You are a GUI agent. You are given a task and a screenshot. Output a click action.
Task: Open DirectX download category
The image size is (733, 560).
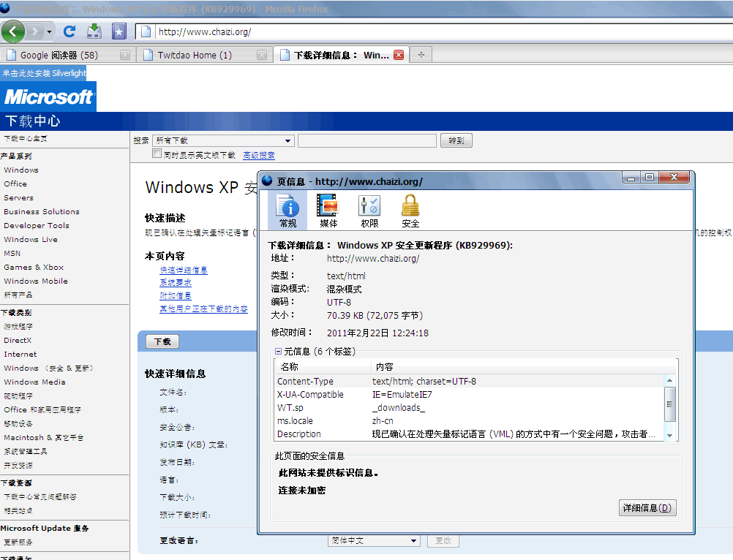click(x=18, y=341)
